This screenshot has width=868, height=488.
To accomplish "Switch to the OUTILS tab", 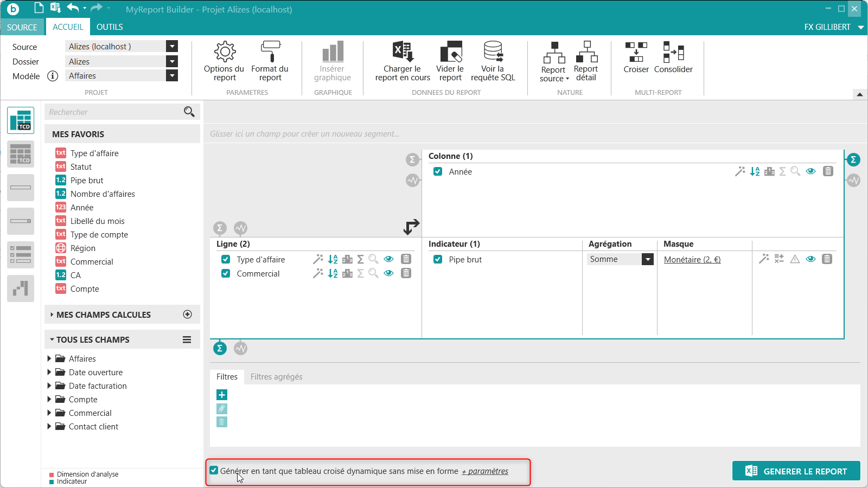I will 110,27.
